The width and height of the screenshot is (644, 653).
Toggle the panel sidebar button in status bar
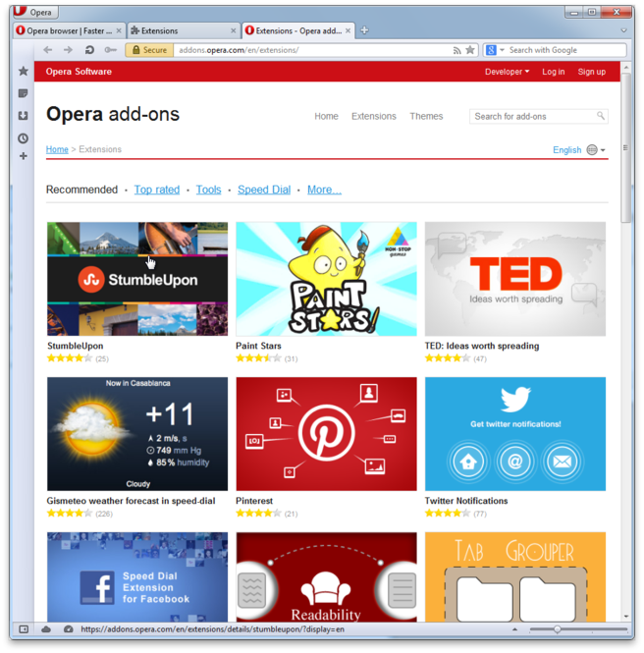click(24, 629)
